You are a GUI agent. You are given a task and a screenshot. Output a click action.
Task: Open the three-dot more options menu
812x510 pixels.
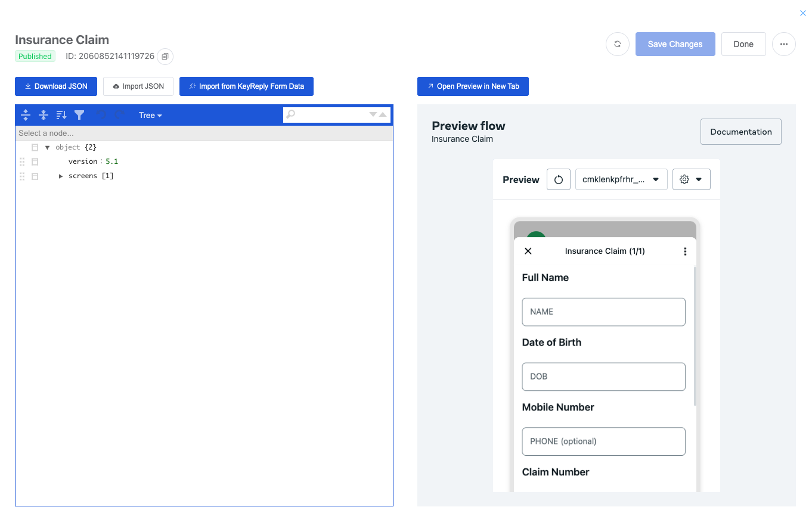tap(783, 44)
